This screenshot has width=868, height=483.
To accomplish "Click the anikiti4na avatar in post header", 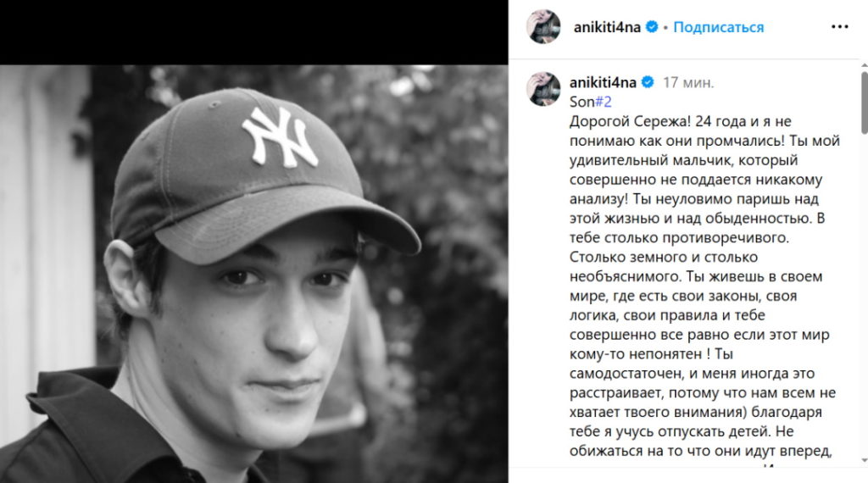I will pos(543,26).
